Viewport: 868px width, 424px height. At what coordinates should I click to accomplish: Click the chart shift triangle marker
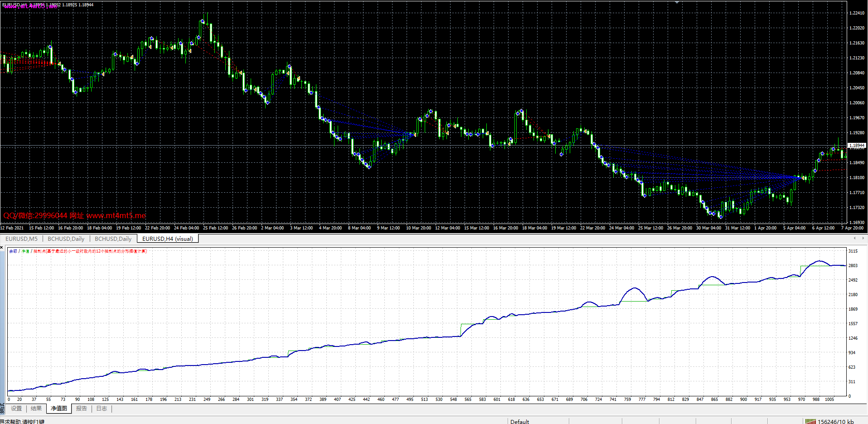point(677,2)
